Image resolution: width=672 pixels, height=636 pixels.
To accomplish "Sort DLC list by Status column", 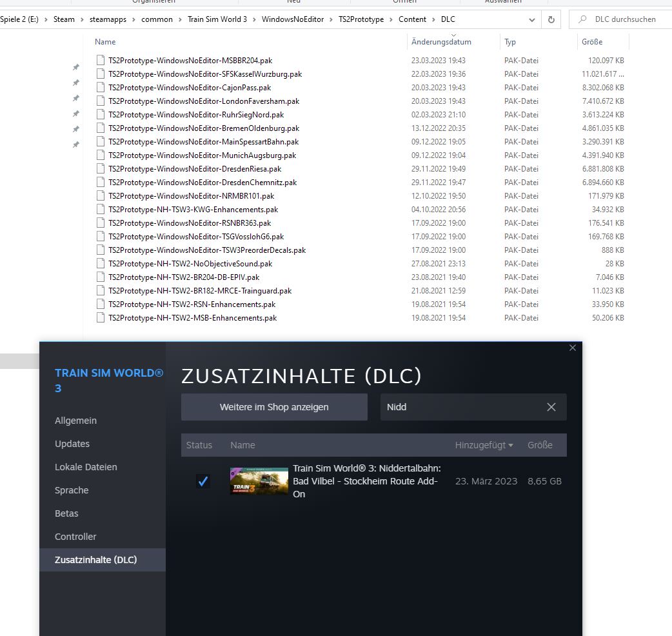I will tap(199, 445).
